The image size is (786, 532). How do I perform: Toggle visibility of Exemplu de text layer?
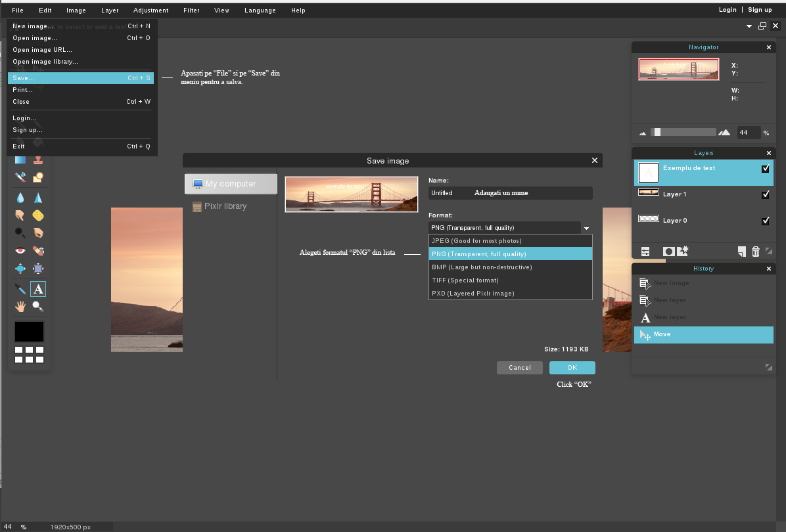[x=765, y=169]
